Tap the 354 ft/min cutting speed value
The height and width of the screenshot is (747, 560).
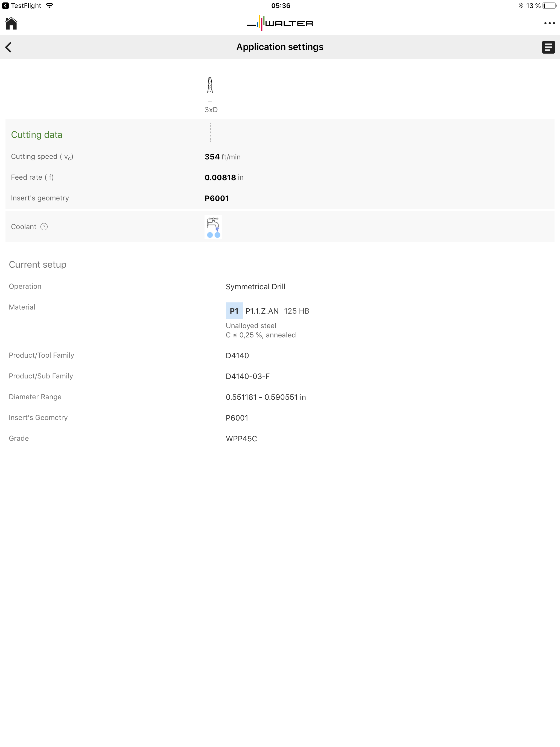223,157
